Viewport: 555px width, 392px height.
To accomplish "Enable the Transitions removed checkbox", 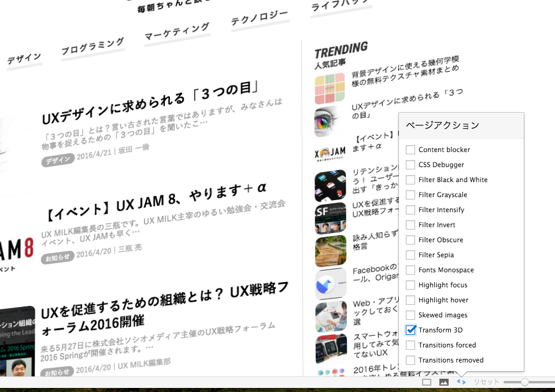I will pyautogui.click(x=410, y=360).
